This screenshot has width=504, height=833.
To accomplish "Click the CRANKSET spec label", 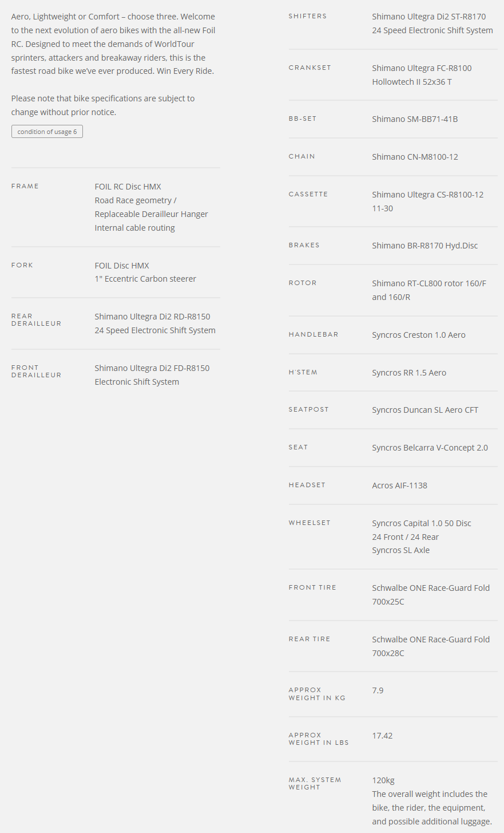I will pyautogui.click(x=310, y=68).
